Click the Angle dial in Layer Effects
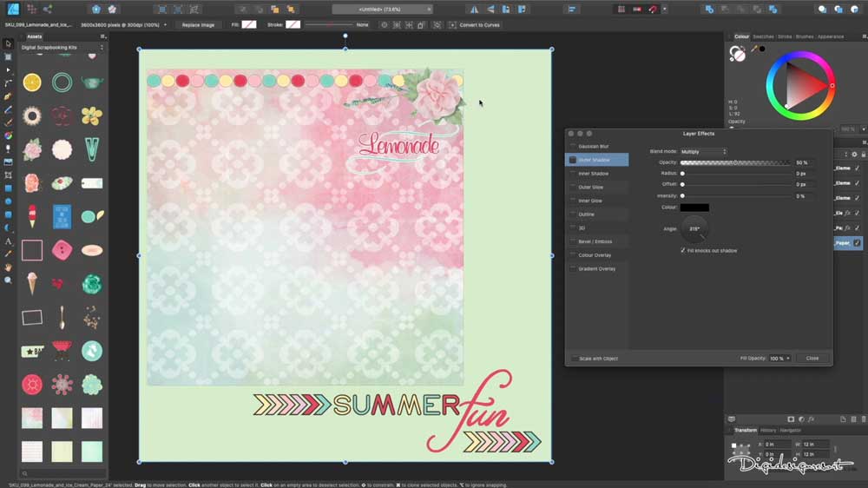868x488 pixels. click(x=694, y=228)
